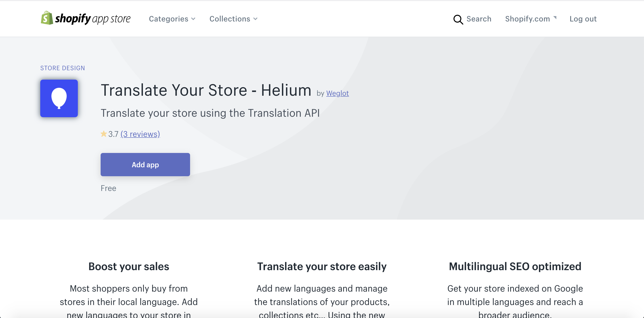Click the Shopify shopping bag logo icon
This screenshot has width=644, height=318.
[47, 18]
